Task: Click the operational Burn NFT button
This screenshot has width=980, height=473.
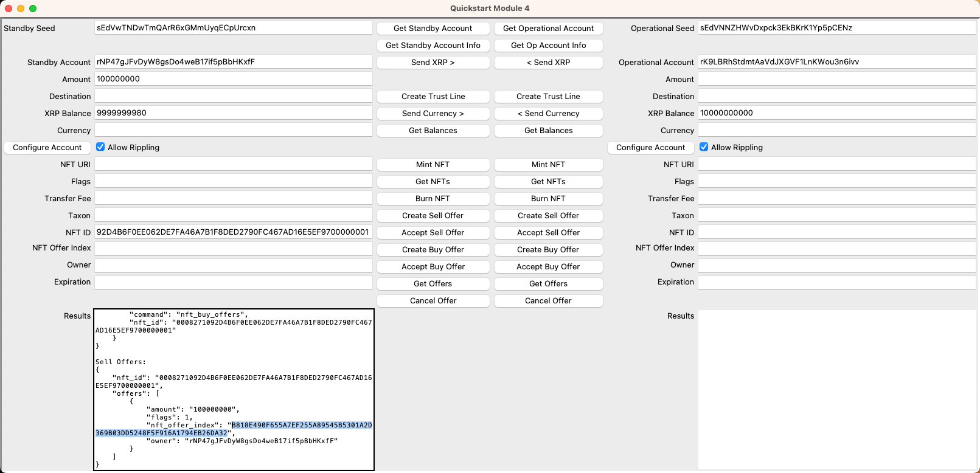Action: (548, 199)
